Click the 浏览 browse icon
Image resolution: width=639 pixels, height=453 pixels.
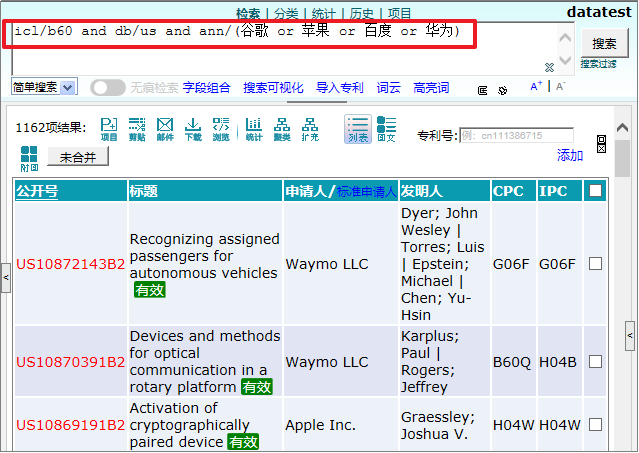[221, 129]
